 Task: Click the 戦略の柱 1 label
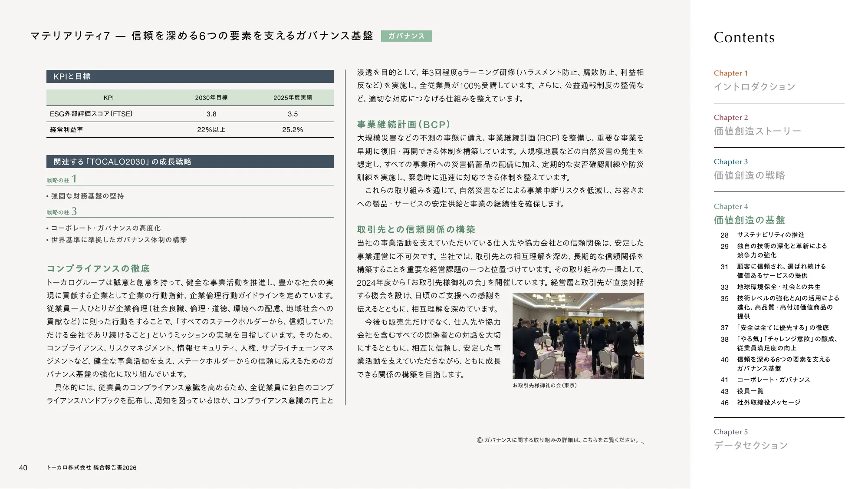pos(62,179)
